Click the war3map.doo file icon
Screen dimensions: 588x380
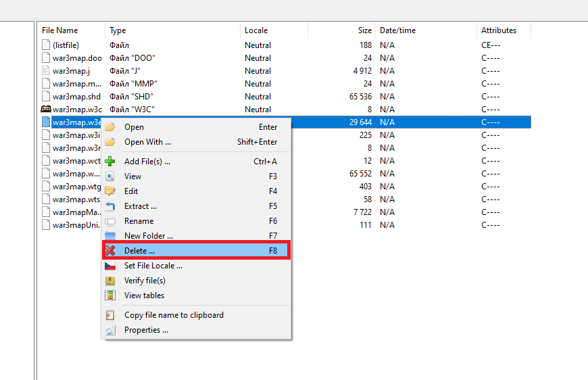coord(46,57)
